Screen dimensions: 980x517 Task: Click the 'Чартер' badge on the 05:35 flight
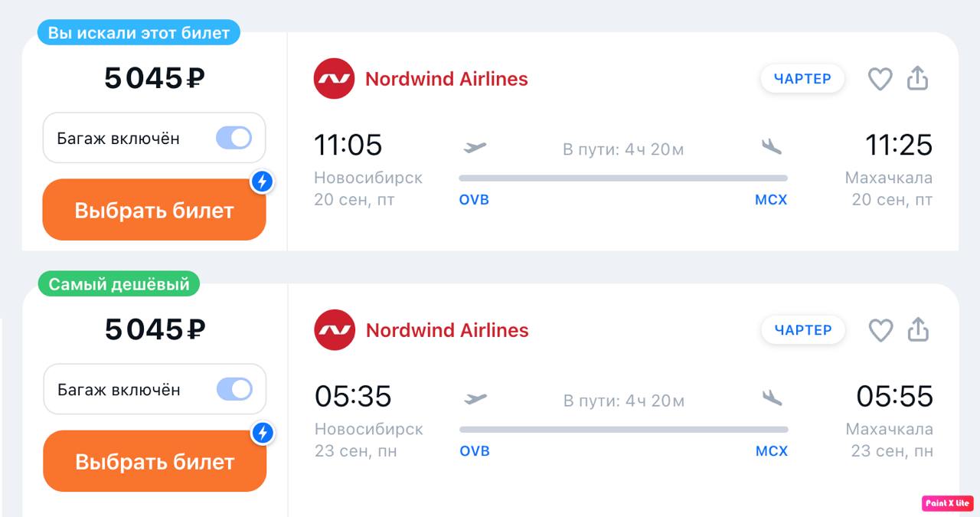click(802, 330)
